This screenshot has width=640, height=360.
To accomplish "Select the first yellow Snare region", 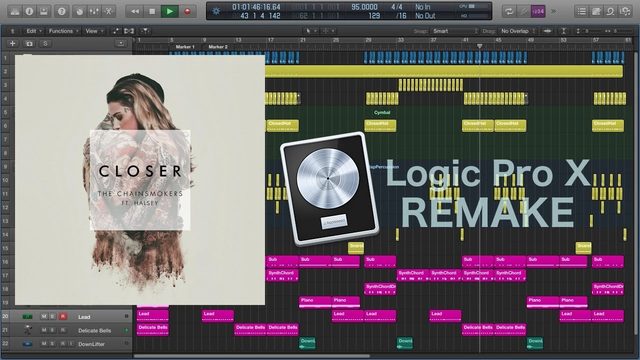I will coord(356,248).
